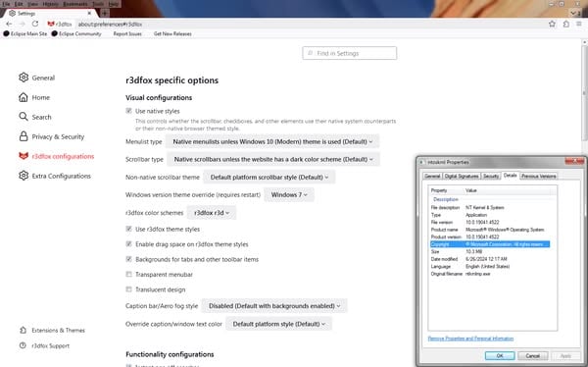Open the Windows version theme override dropdown
The width and height of the screenshot is (588, 367).
pos(289,194)
